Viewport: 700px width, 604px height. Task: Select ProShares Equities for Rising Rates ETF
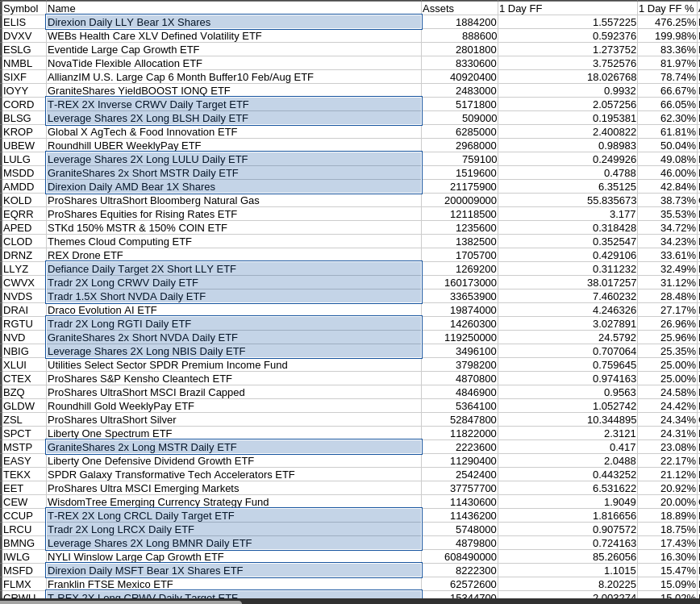(234, 215)
